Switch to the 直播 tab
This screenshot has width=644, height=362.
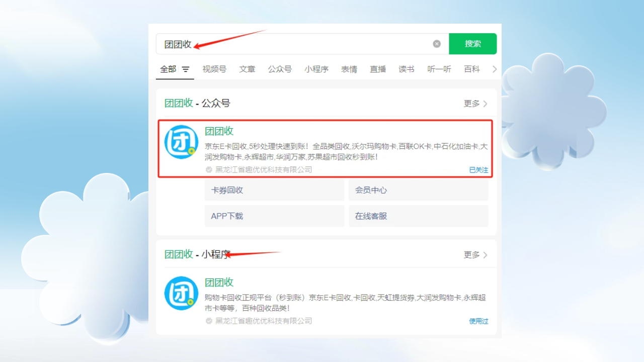[x=378, y=69]
